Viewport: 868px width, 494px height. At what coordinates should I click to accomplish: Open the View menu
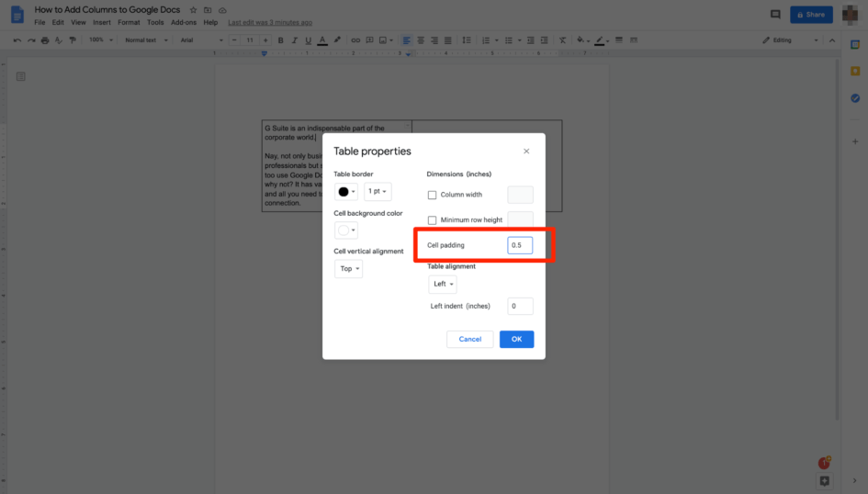pyautogui.click(x=79, y=23)
